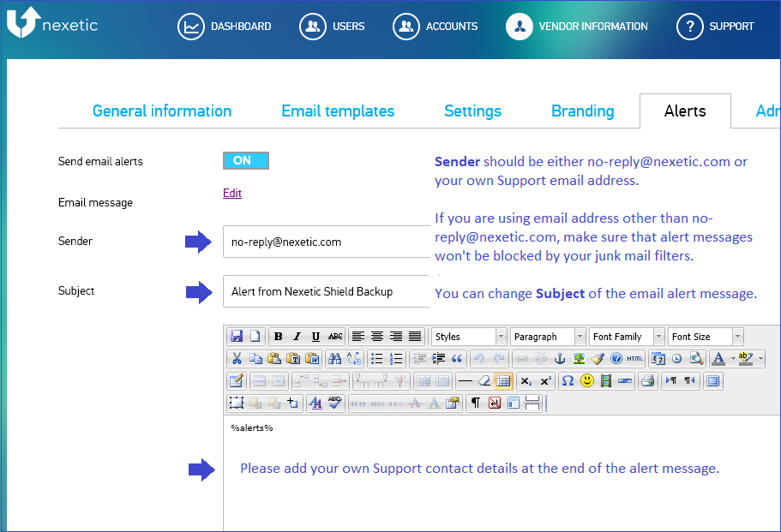Image resolution: width=781 pixels, height=532 pixels.
Task: Open the text color picker arrow
Action: click(x=733, y=358)
